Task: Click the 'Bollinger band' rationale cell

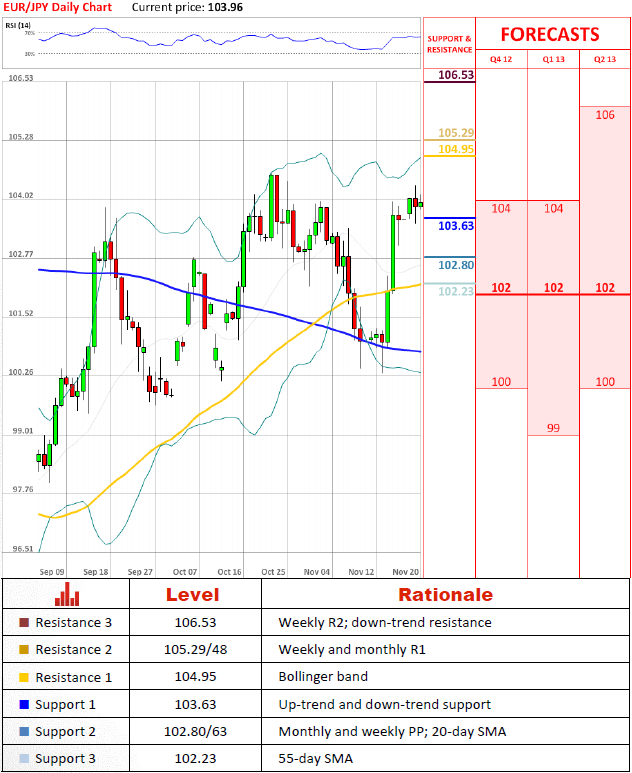Action: pos(323,677)
